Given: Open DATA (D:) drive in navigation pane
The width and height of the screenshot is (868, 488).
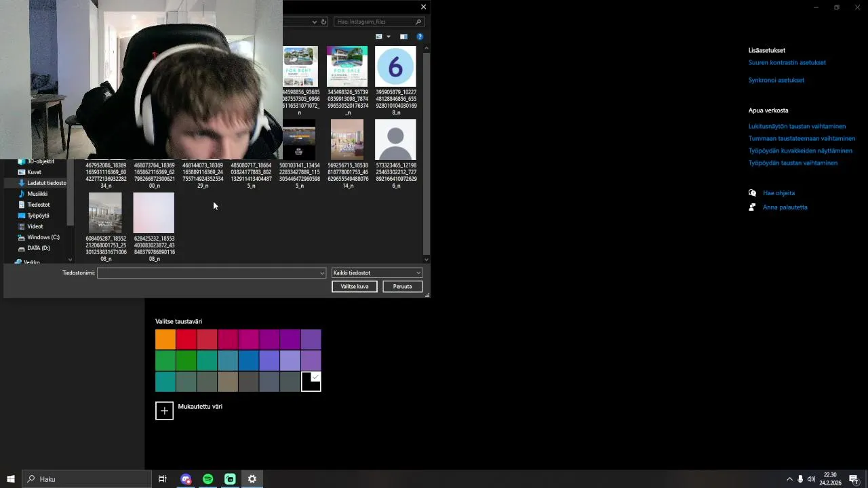Looking at the screenshot, I should [39, 248].
